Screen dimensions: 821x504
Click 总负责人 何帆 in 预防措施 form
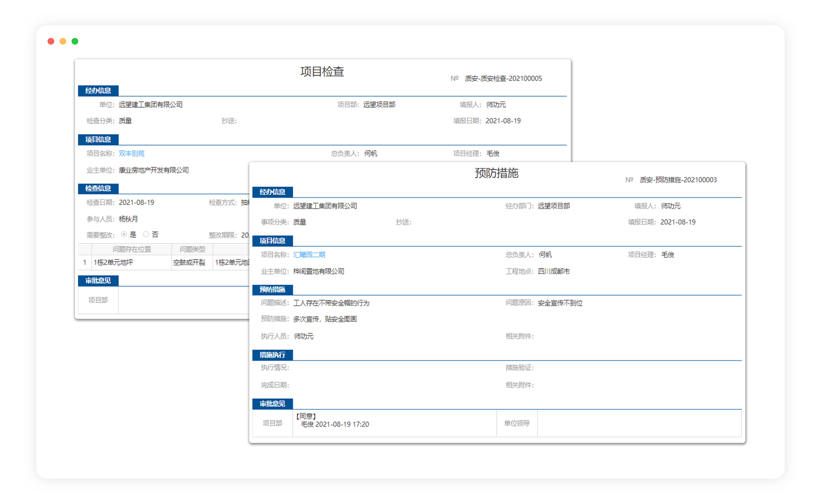[x=545, y=255]
